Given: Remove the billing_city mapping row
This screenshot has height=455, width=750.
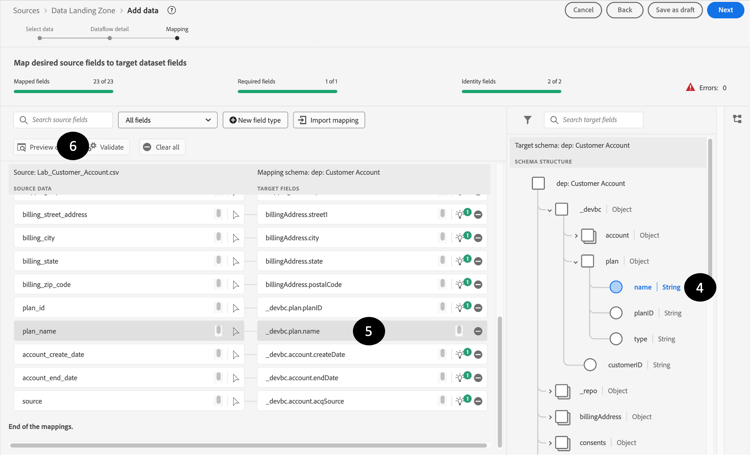Looking at the screenshot, I should click(x=478, y=238).
